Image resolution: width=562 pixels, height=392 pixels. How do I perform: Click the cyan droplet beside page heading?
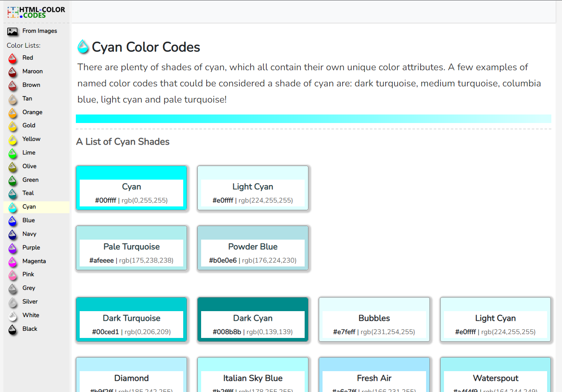tap(83, 47)
